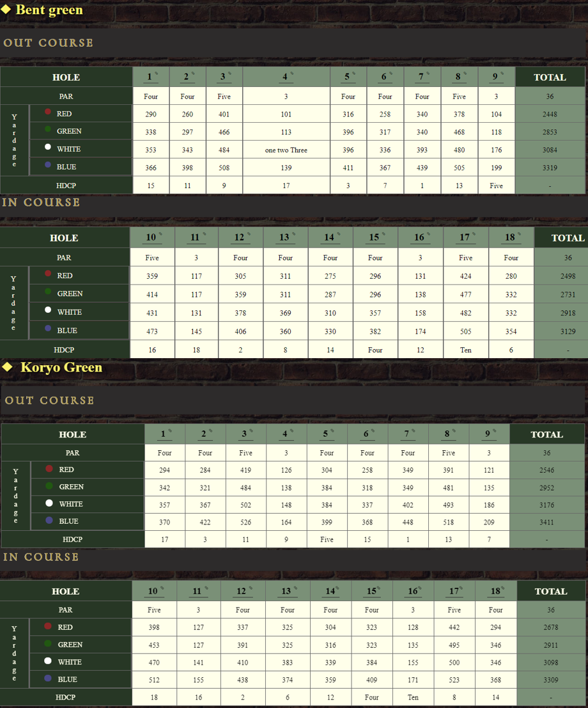
Task: Click the '473' blue yardage cell
Action: [x=152, y=331]
